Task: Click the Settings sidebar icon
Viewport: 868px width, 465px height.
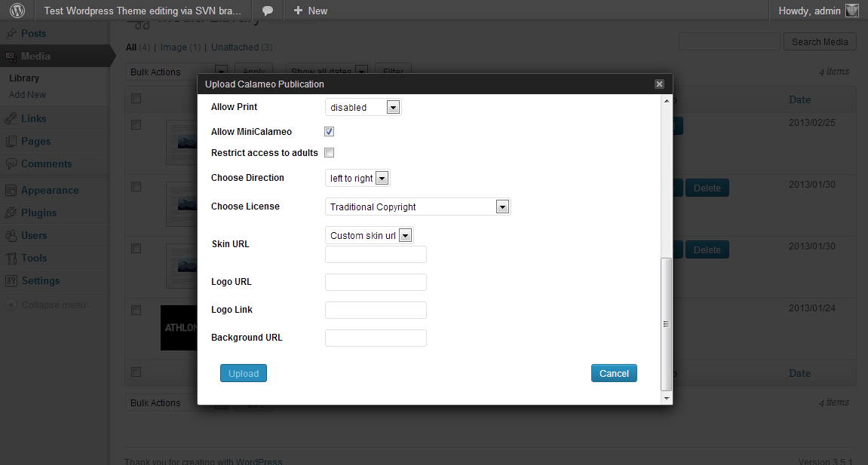Action: [11, 281]
